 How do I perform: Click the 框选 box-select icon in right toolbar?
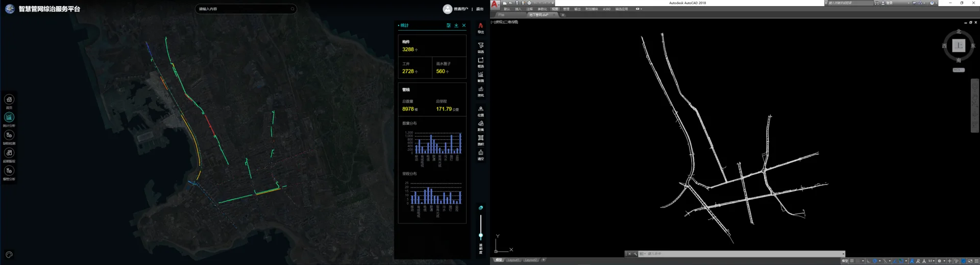pyautogui.click(x=480, y=60)
